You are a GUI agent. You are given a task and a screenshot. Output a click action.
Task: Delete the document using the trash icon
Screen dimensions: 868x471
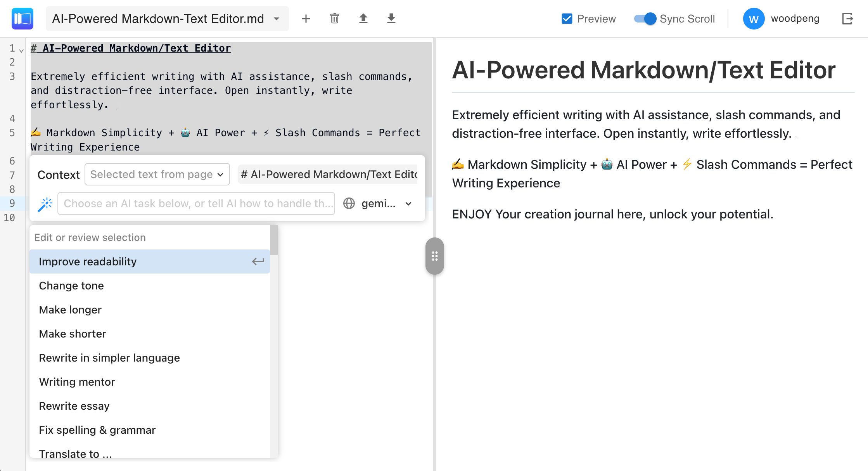334,18
